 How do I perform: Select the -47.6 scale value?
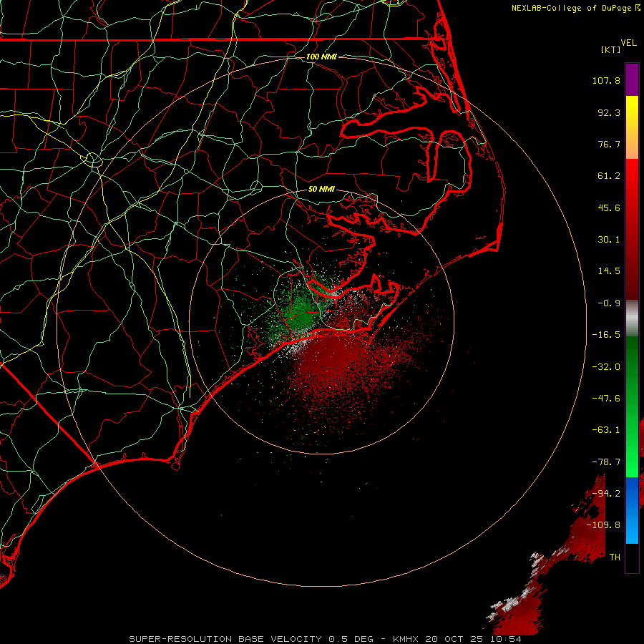(606, 399)
